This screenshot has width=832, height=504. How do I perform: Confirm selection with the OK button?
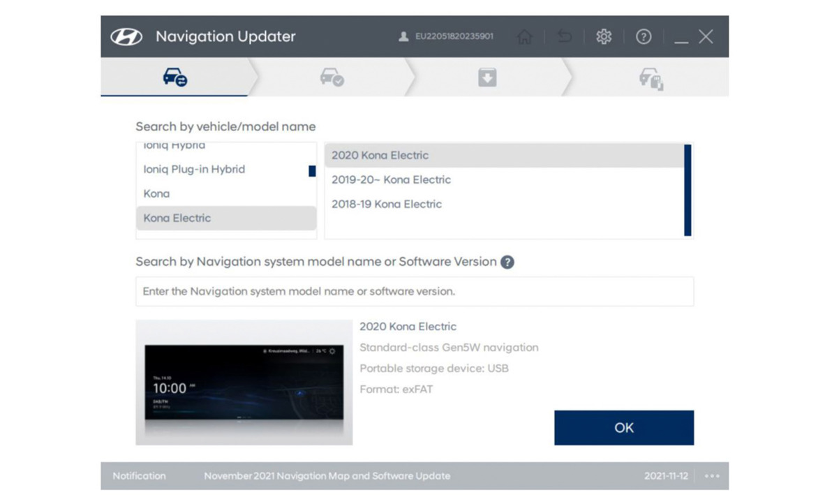point(624,428)
